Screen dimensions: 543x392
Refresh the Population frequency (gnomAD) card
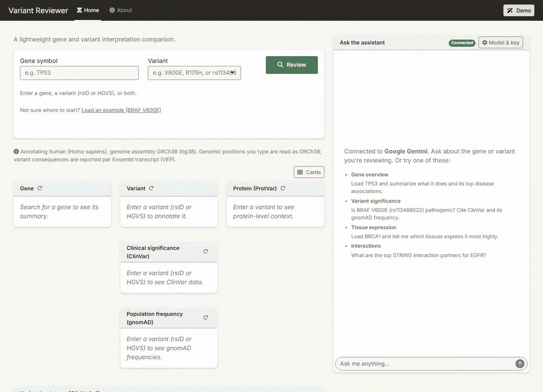tap(205, 317)
